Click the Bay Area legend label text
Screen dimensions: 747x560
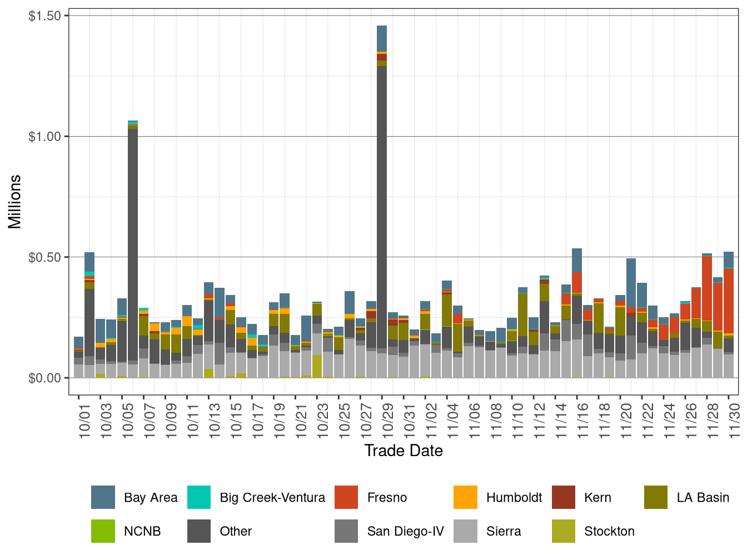pos(151,498)
